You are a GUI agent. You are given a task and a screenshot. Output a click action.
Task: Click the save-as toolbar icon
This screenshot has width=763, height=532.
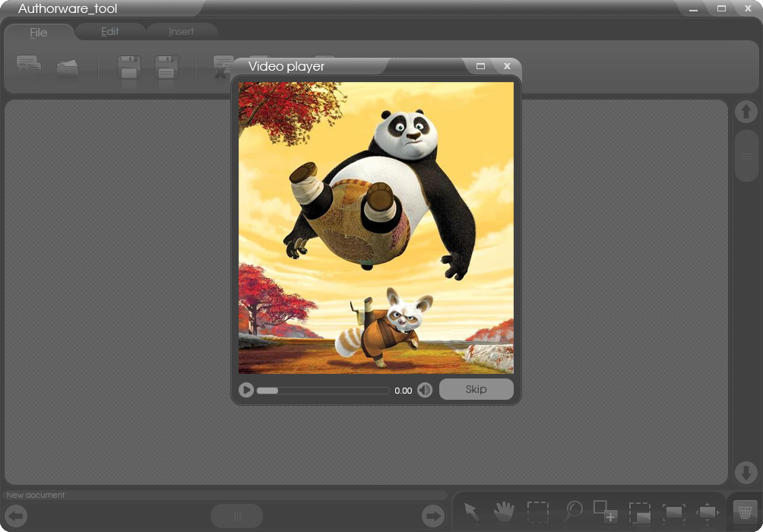coord(166,67)
